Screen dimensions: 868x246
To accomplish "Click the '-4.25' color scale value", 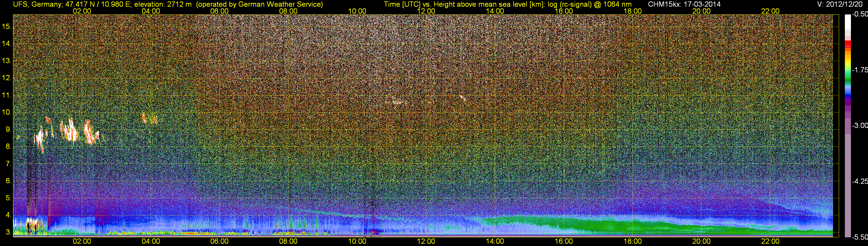I will click(x=860, y=181).
